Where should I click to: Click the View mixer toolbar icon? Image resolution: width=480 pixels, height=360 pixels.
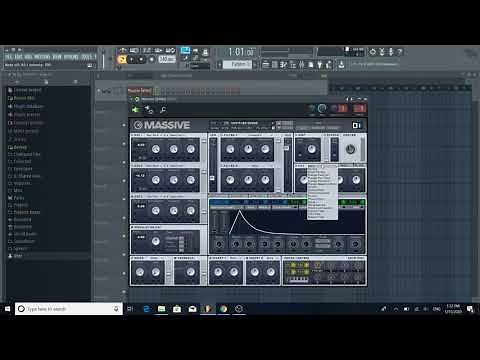(301, 65)
